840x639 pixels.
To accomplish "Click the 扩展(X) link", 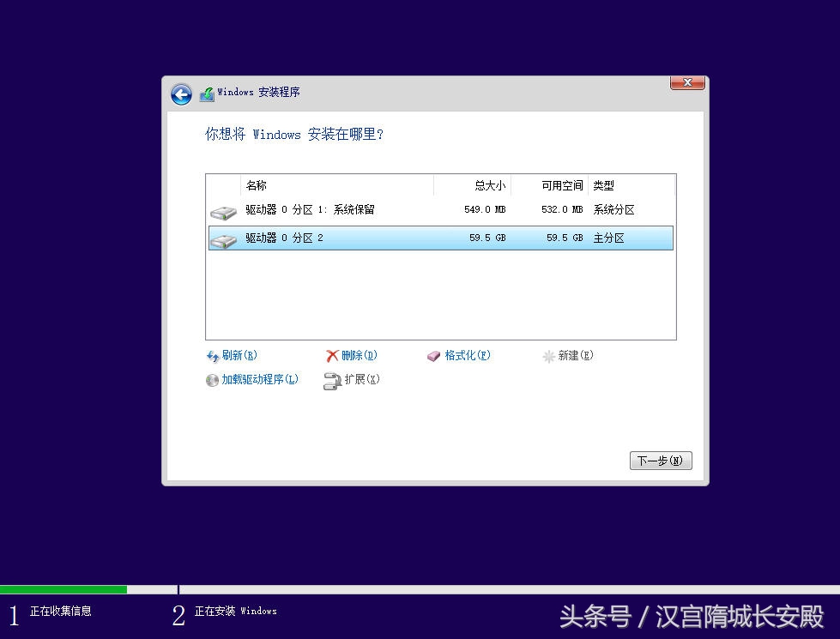I will click(x=362, y=379).
